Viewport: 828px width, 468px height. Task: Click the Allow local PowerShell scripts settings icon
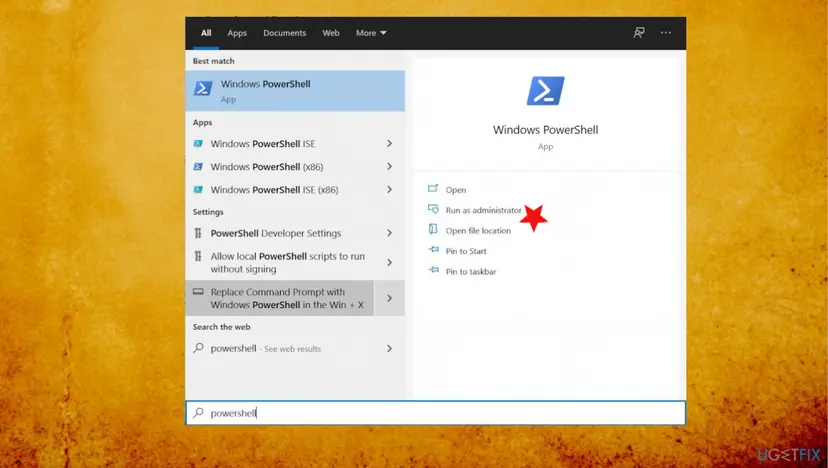(198, 256)
